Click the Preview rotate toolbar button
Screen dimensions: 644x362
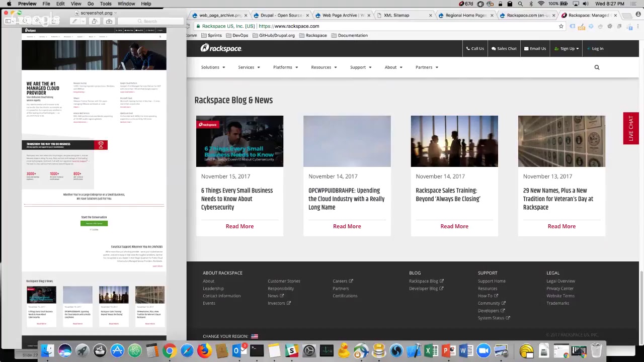(94, 21)
